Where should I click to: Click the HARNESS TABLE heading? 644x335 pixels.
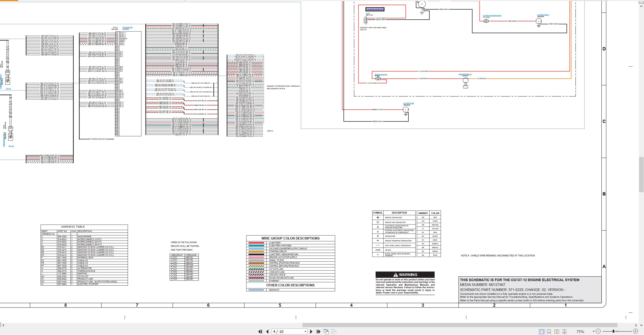(73, 227)
